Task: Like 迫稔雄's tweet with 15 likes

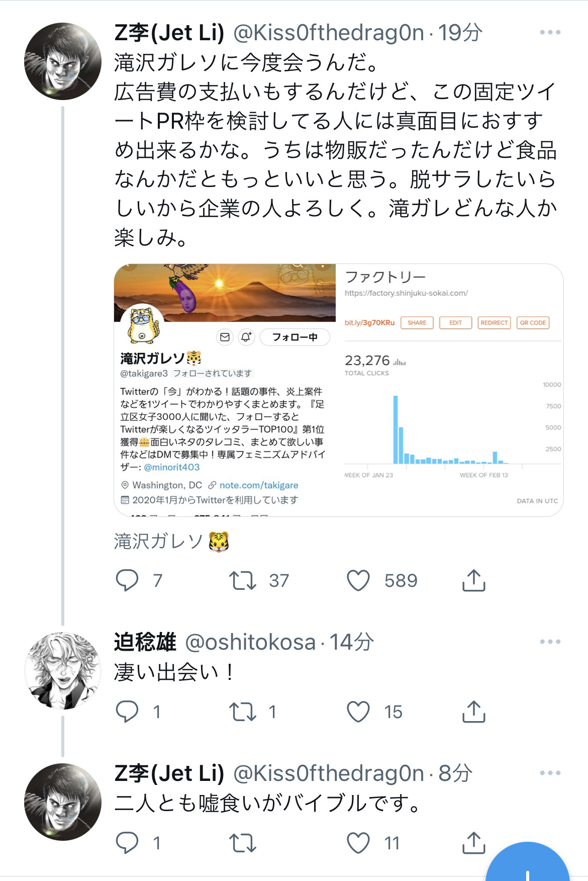Action: (358, 712)
